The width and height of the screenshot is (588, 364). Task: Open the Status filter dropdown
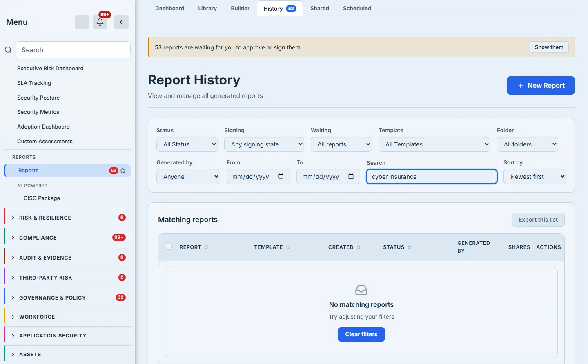click(x=187, y=144)
